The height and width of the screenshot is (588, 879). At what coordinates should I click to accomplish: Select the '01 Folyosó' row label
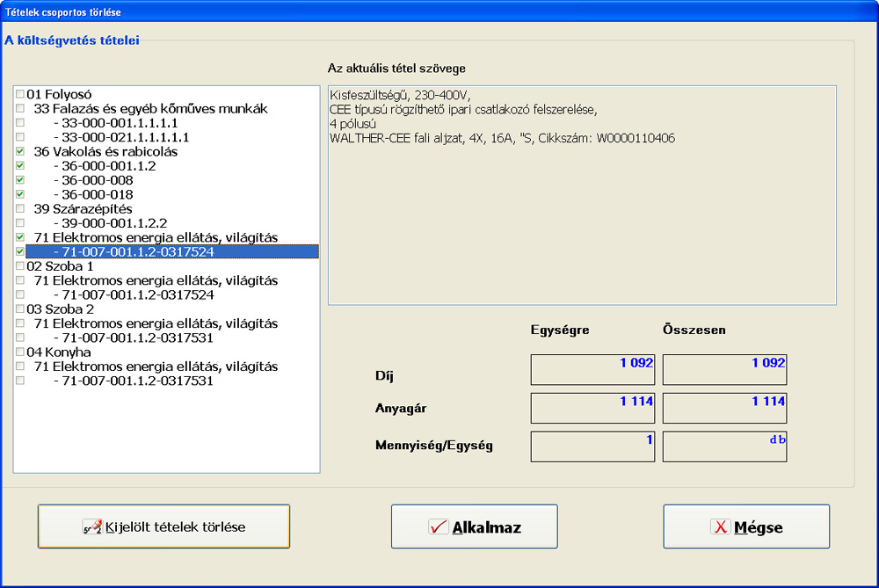59,94
